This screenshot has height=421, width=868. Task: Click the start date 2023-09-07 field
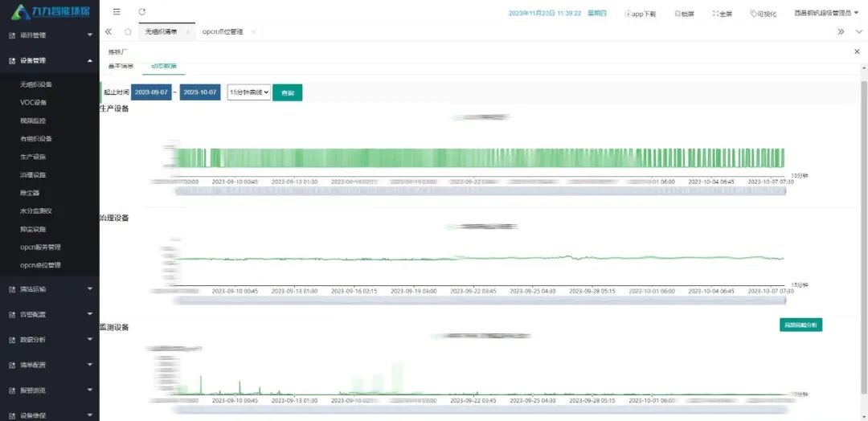coord(151,92)
